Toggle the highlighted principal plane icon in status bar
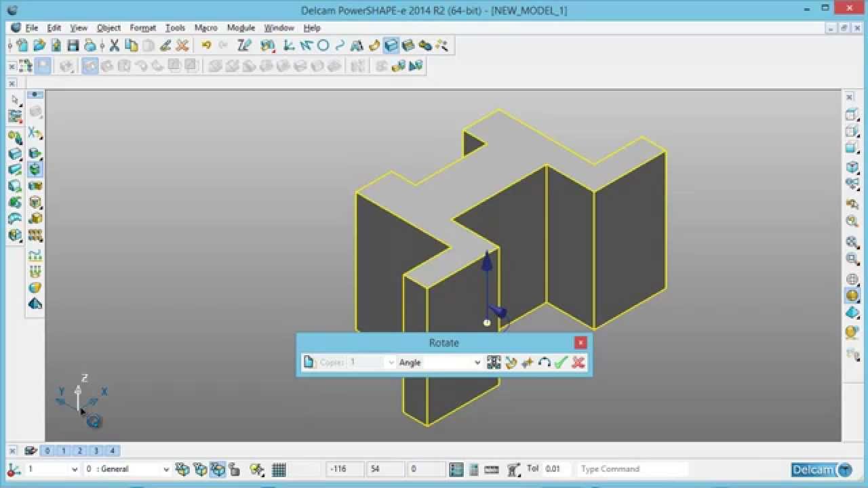This screenshot has height=488, width=868. pos(217,469)
